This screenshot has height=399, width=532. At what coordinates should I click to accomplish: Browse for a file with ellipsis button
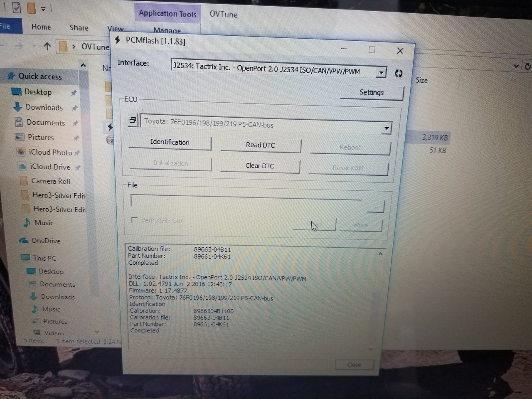[375, 206]
